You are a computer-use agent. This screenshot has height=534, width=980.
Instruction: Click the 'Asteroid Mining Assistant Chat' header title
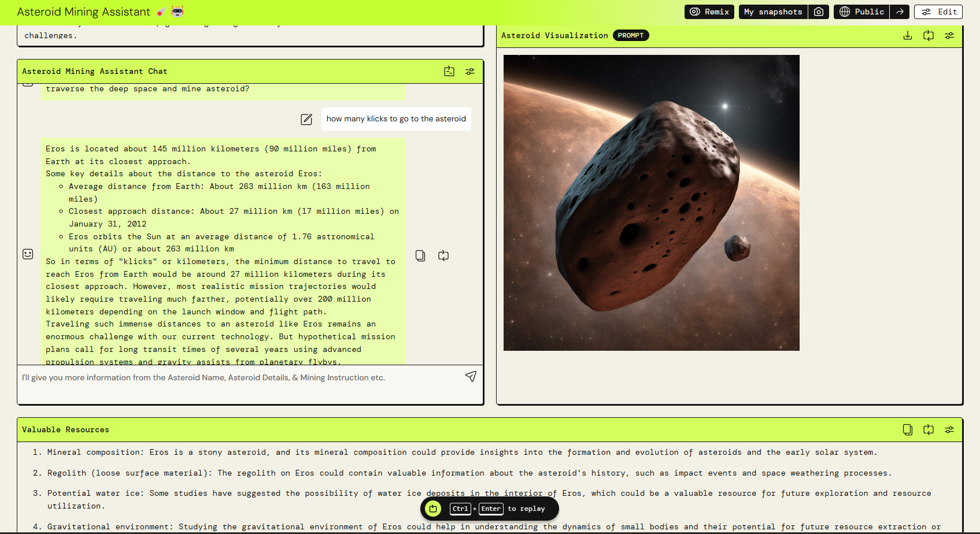[x=94, y=72]
